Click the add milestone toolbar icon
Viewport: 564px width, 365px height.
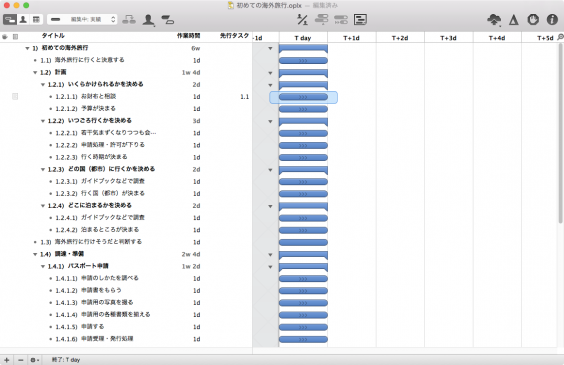pos(168,19)
